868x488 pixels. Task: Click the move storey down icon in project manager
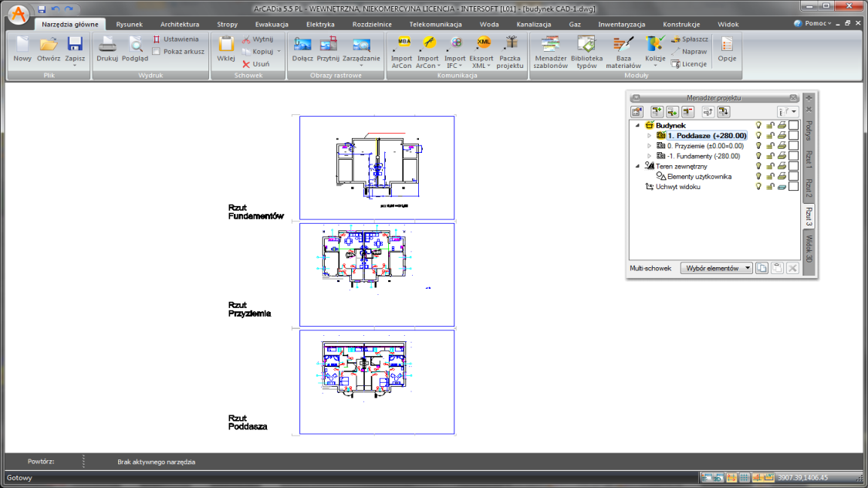pyautogui.click(x=724, y=112)
